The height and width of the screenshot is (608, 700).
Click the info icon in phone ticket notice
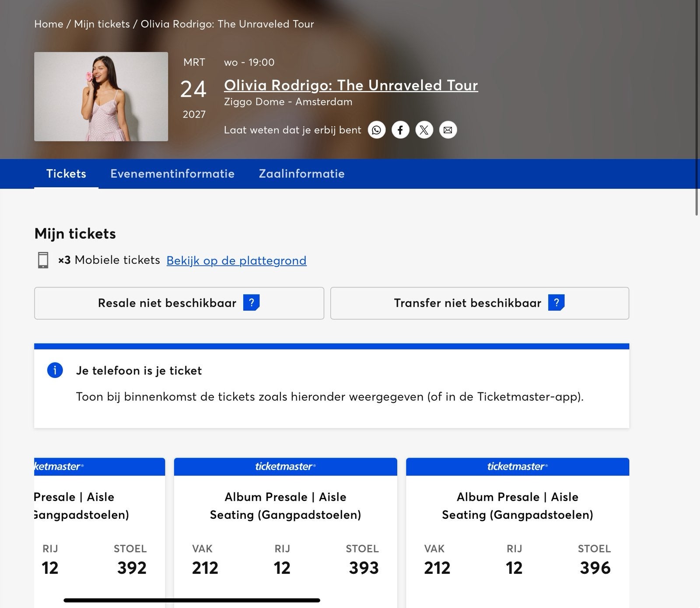tap(55, 370)
